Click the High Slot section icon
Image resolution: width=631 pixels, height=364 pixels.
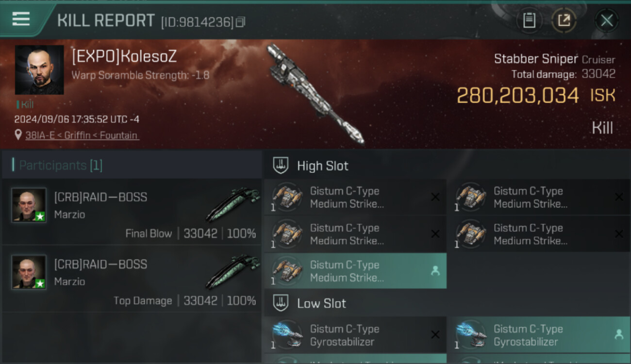281,165
